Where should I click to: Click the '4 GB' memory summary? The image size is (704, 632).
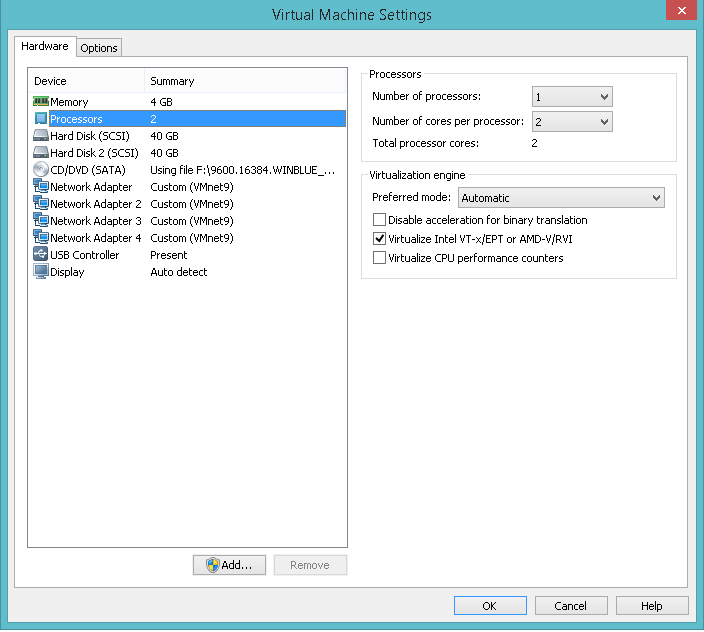(x=161, y=102)
